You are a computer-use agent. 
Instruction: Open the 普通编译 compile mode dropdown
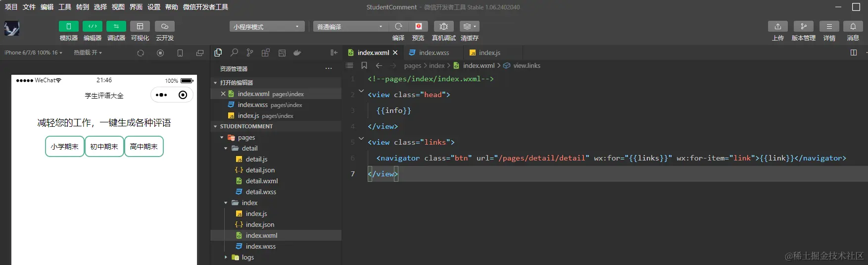pos(350,27)
